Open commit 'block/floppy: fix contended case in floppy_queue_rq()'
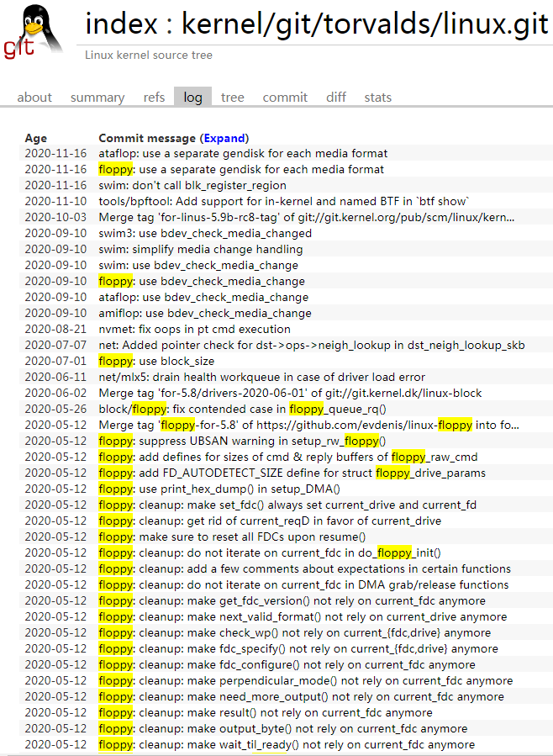The height and width of the screenshot is (756, 553). click(242, 409)
